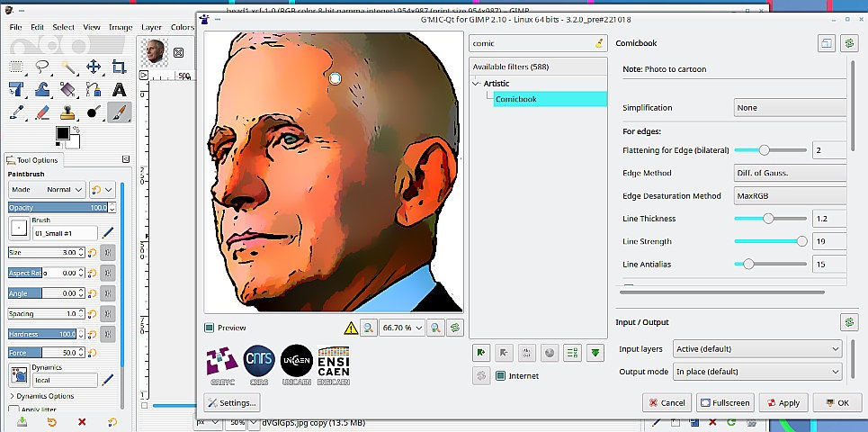Open the Image menu in GIMP

(x=121, y=27)
